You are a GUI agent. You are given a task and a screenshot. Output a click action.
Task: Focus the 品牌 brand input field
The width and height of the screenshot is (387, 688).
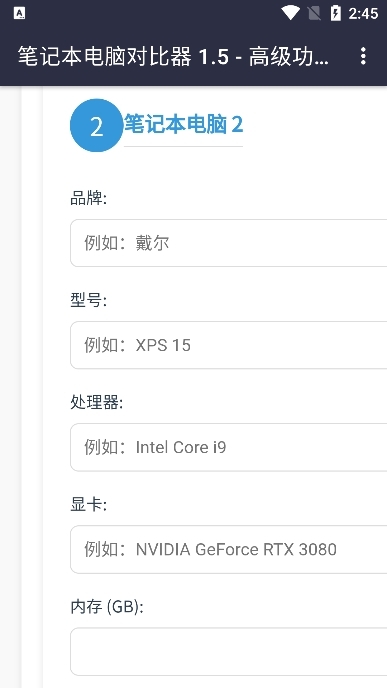(229, 243)
